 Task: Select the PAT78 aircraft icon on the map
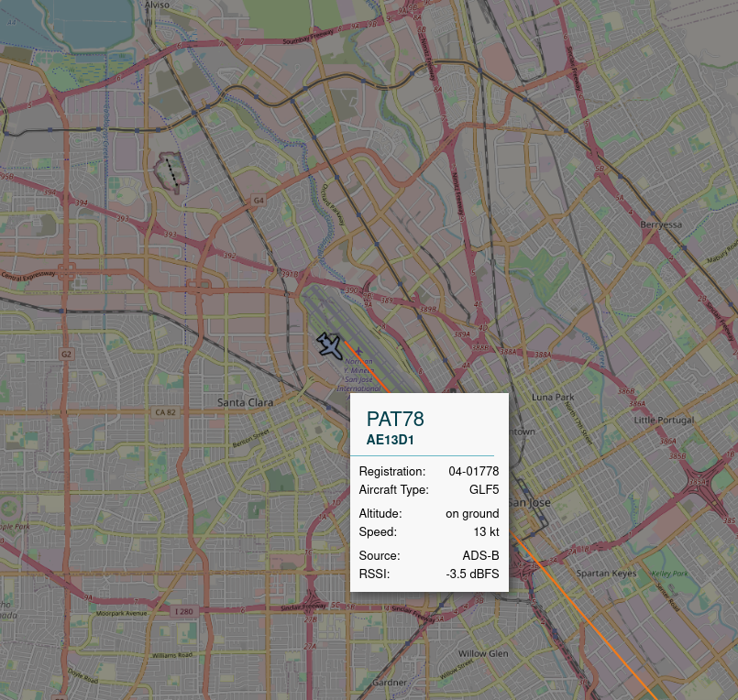(329, 345)
